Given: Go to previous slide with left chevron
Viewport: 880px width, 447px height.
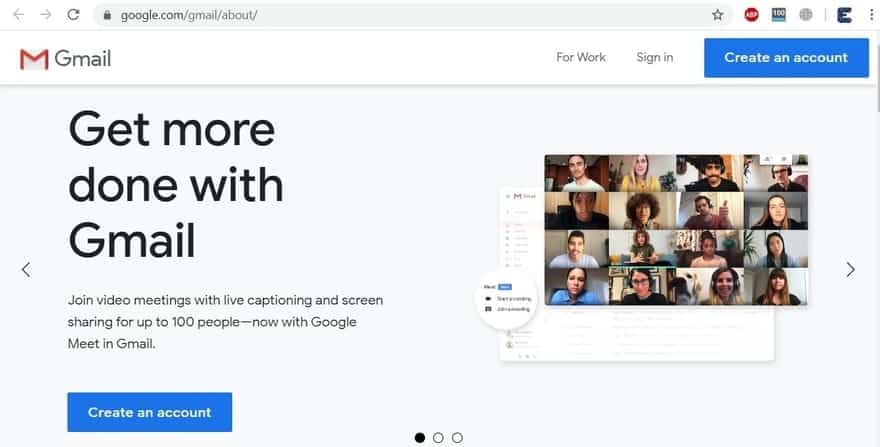Looking at the screenshot, I should pyautogui.click(x=26, y=270).
